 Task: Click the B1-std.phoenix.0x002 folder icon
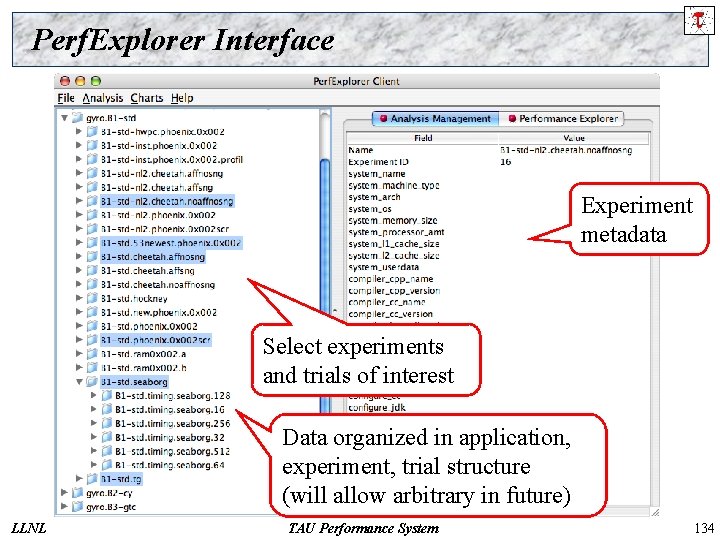click(92, 326)
